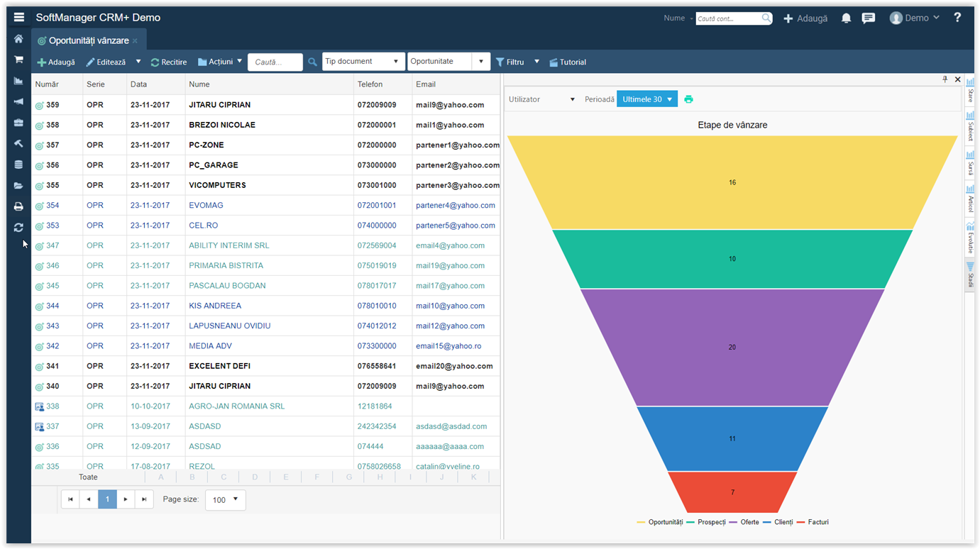980x549 pixels.
Task: Click the purple Oferte funnel segment
Action: (732, 347)
